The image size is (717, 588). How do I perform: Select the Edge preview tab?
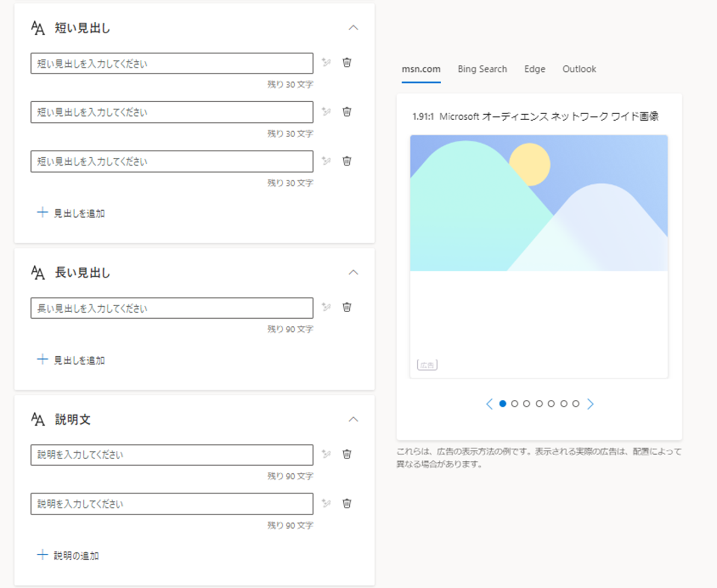pyautogui.click(x=534, y=69)
